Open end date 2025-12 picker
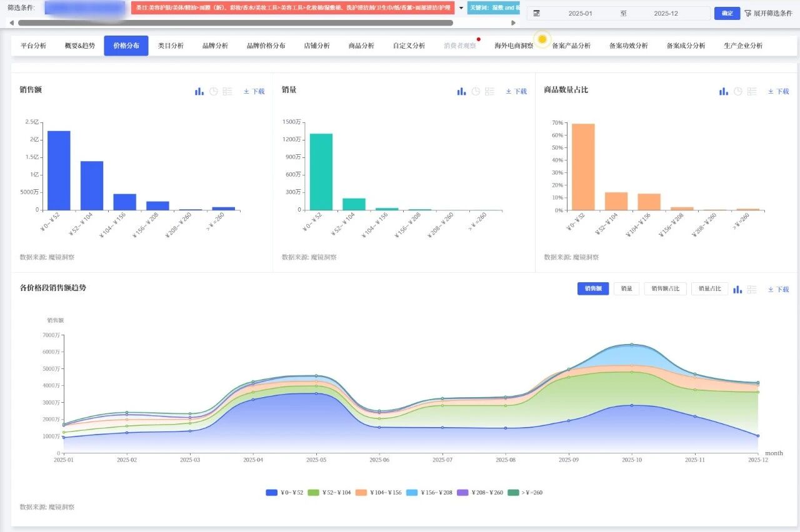The height and width of the screenshot is (532, 800). point(666,13)
